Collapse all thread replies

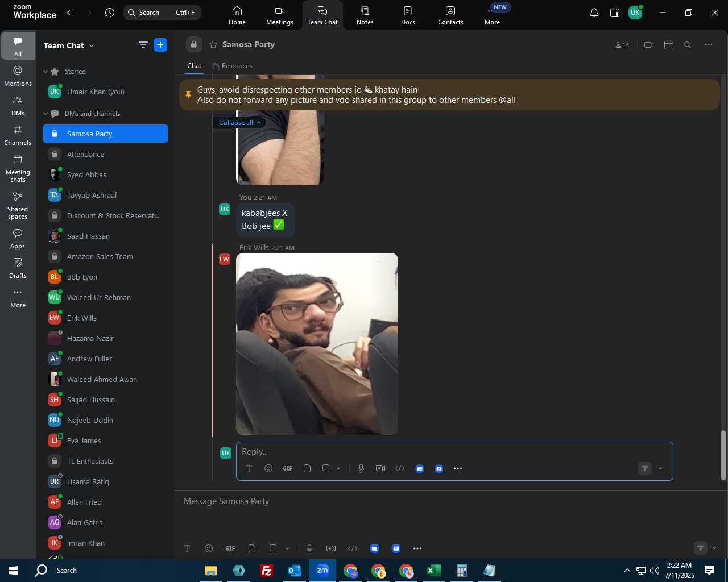(x=239, y=123)
